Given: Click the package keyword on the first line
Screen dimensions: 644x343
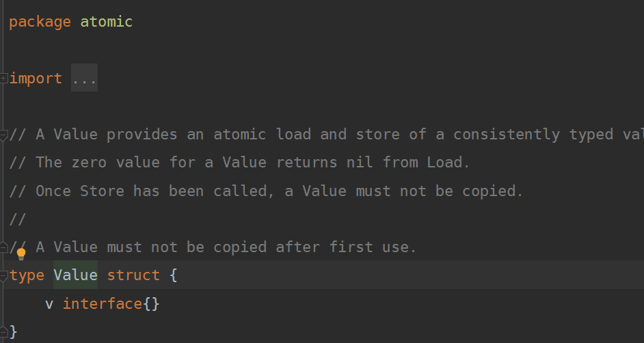Looking at the screenshot, I should click(x=40, y=22).
